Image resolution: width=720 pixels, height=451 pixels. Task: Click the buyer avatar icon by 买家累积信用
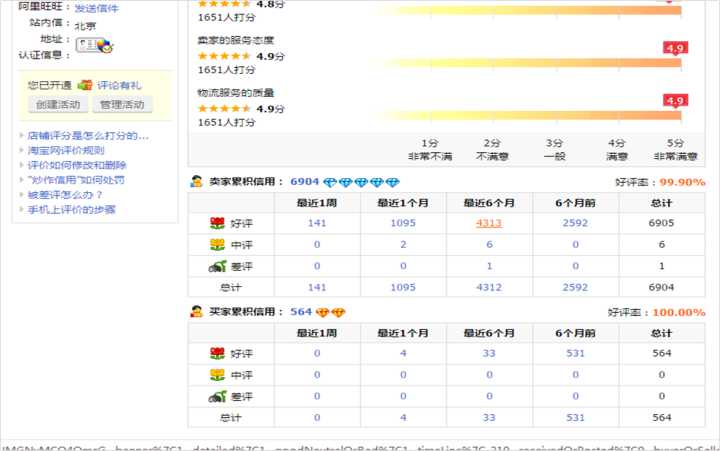tap(196, 312)
